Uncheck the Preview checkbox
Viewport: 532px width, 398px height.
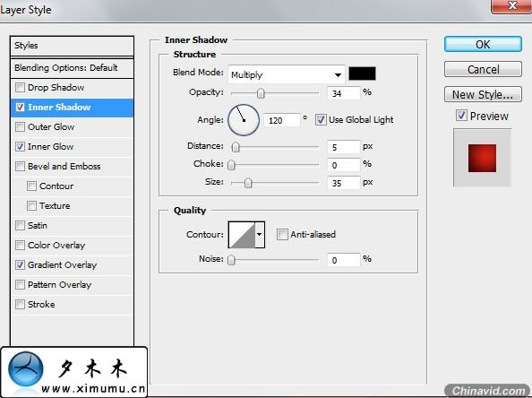[x=461, y=116]
